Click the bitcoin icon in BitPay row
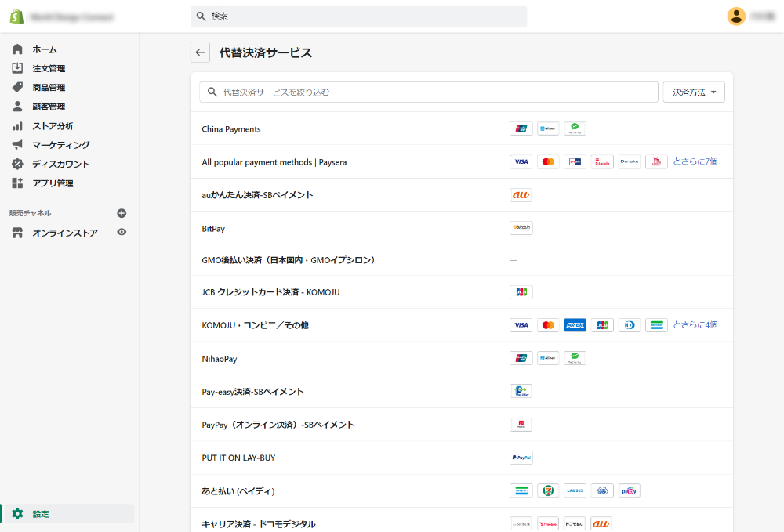784x532 pixels. click(521, 228)
